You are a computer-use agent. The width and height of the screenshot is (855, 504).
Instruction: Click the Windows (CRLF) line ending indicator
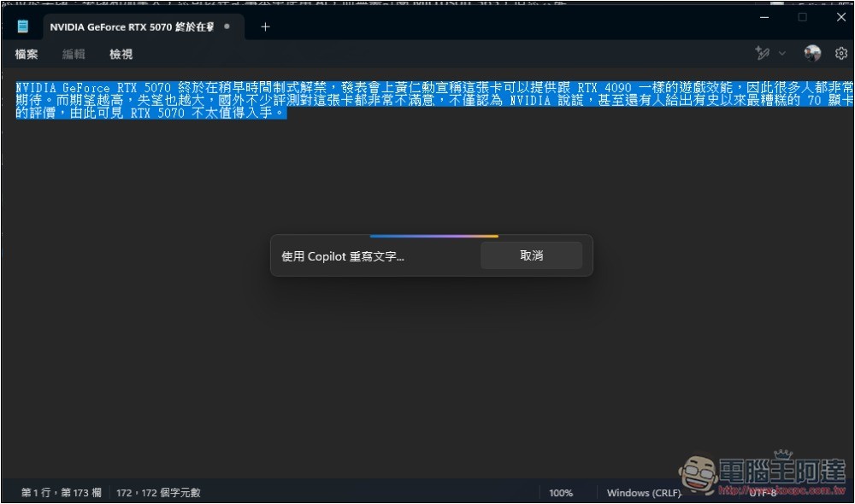coord(644,493)
